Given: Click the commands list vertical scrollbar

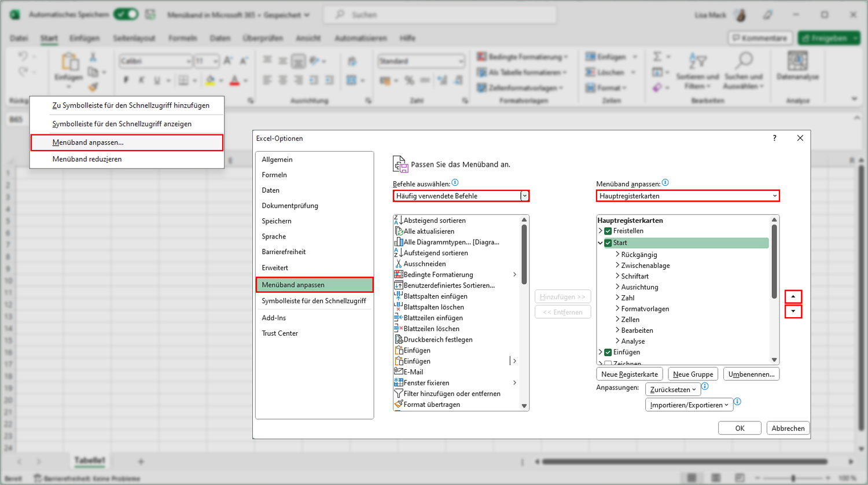Looking at the screenshot, I should [x=524, y=313].
